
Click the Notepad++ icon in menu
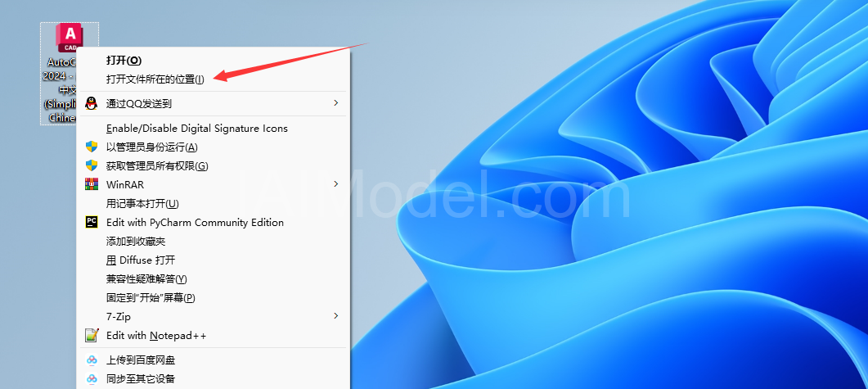[x=92, y=335]
